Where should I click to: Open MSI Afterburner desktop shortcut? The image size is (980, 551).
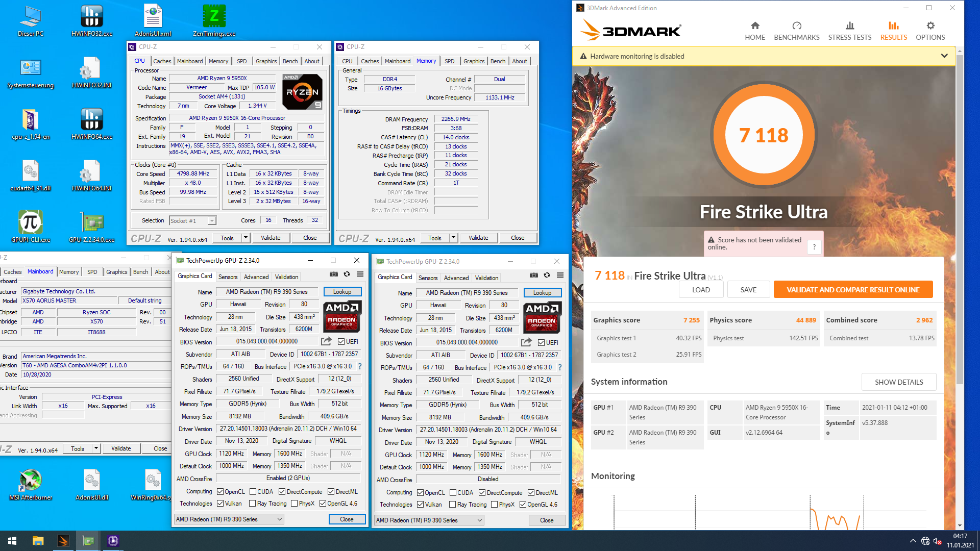point(31,485)
